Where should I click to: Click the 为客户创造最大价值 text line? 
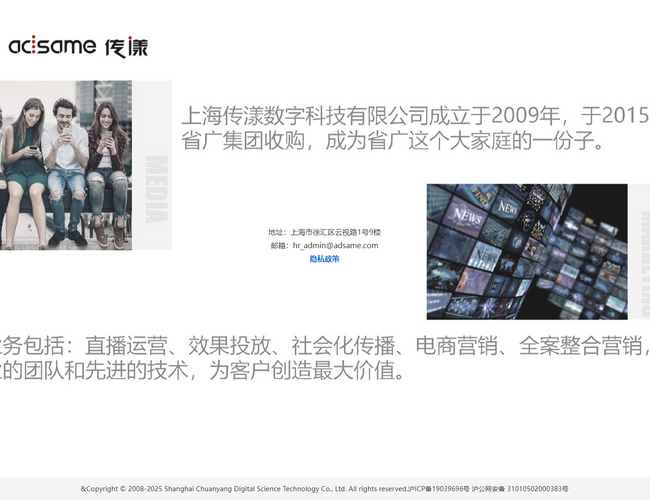200,372
